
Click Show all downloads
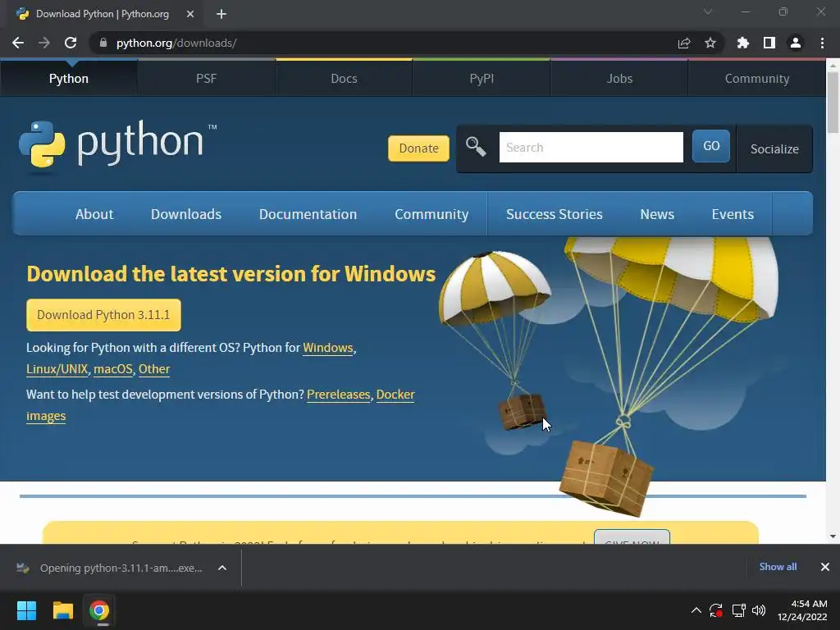(x=778, y=567)
